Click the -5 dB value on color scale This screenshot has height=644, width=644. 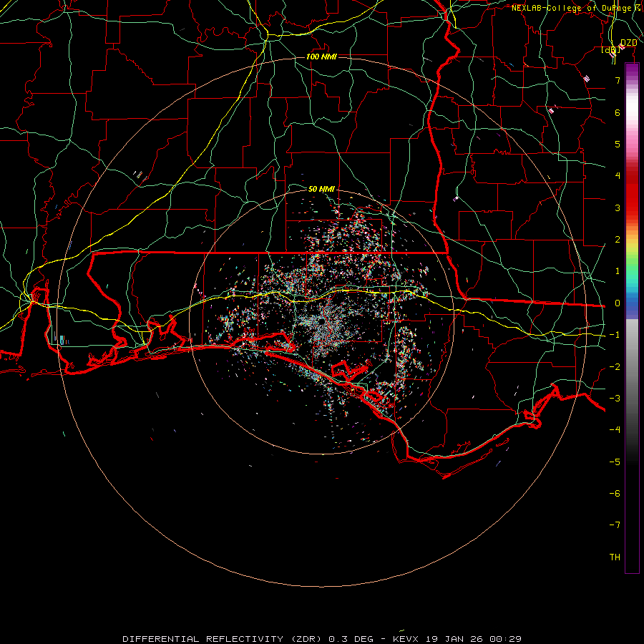615,462
